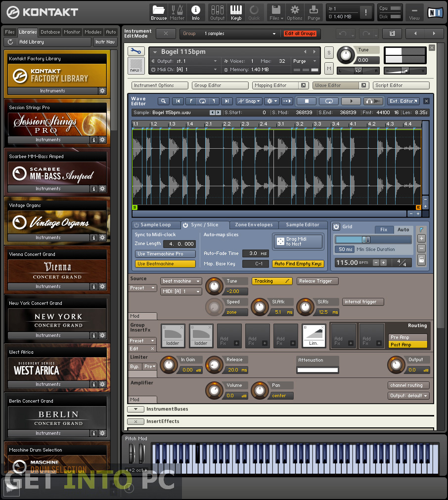This screenshot has height=500, width=448.
Task: Enable Edit all Groups
Action: (x=300, y=34)
